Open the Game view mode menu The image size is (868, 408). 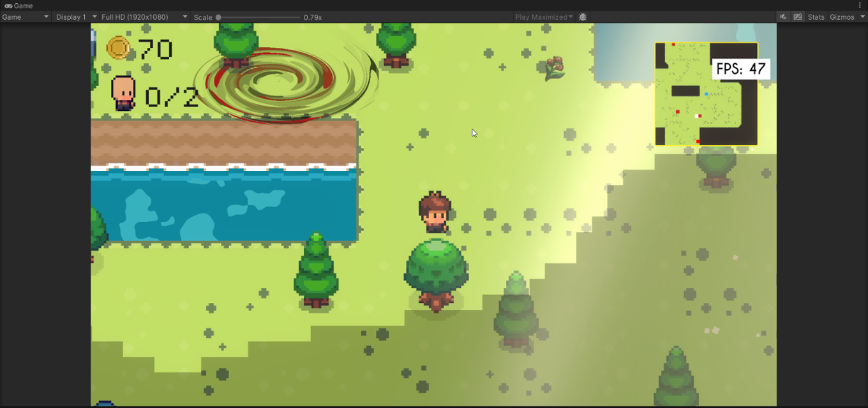pyautogui.click(x=24, y=17)
